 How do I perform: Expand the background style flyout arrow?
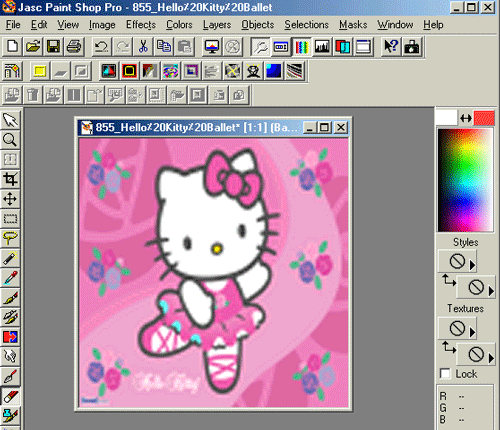tap(491, 291)
